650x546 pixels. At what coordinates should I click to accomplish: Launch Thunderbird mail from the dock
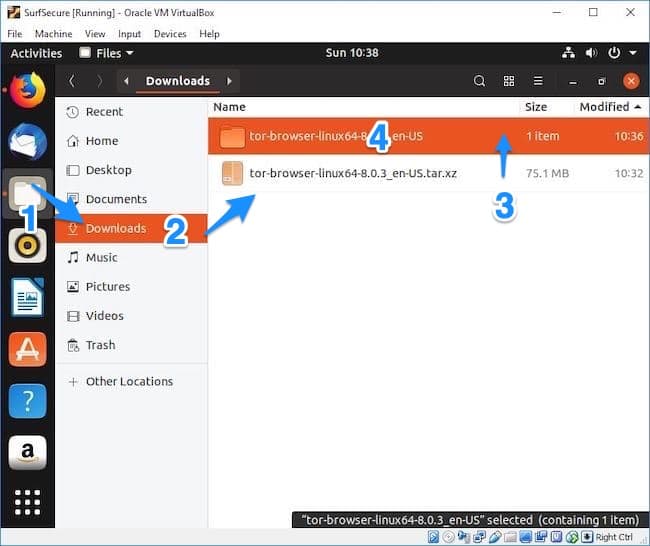27,142
